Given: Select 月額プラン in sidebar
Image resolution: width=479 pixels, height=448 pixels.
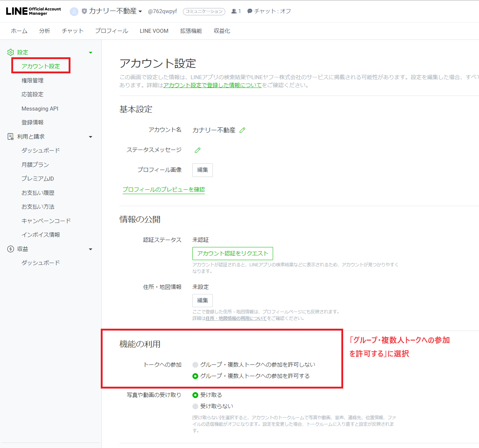Looking at the screenshot, I should [35, 165].
